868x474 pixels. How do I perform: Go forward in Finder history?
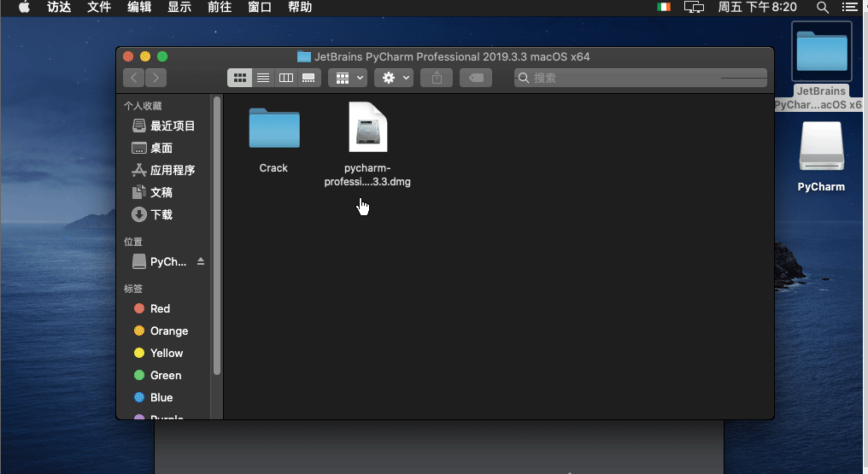[x=155, y=78]
